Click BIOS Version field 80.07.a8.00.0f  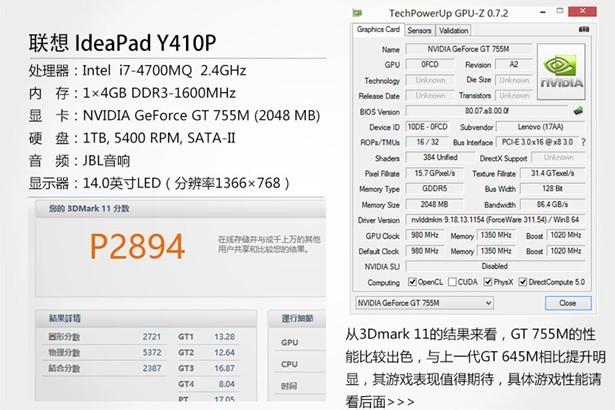point(487,111)
